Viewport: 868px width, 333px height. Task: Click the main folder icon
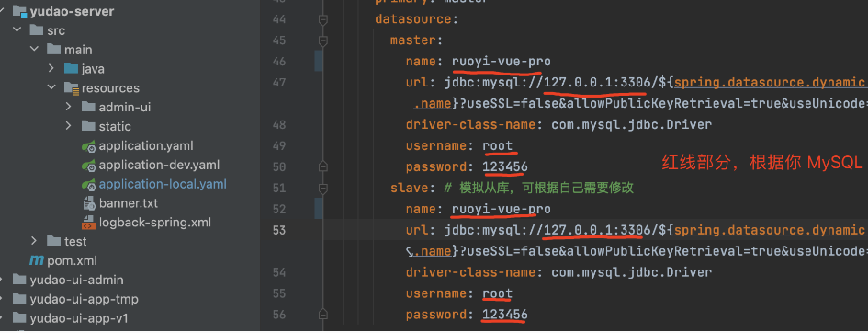(53, 50)
